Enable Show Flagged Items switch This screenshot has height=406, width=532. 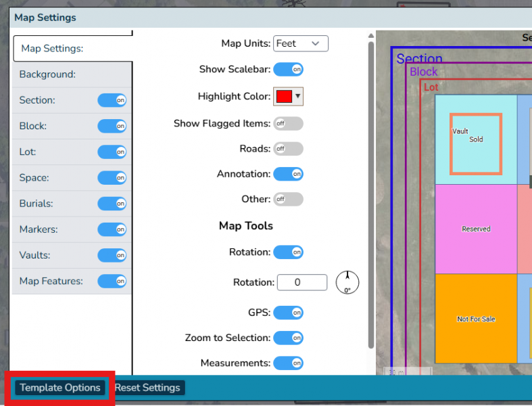pyautogui.click(x=288, y=124)
